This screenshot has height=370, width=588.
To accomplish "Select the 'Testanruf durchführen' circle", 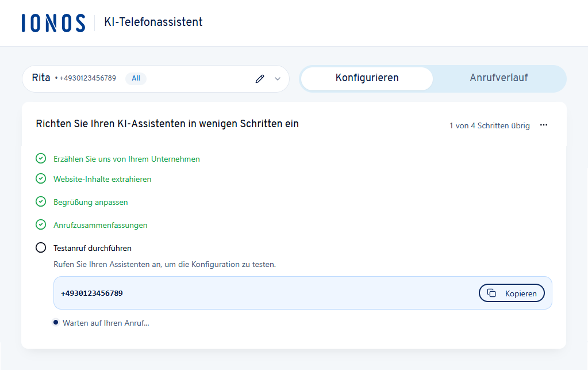I will click(x=40, y=247).
